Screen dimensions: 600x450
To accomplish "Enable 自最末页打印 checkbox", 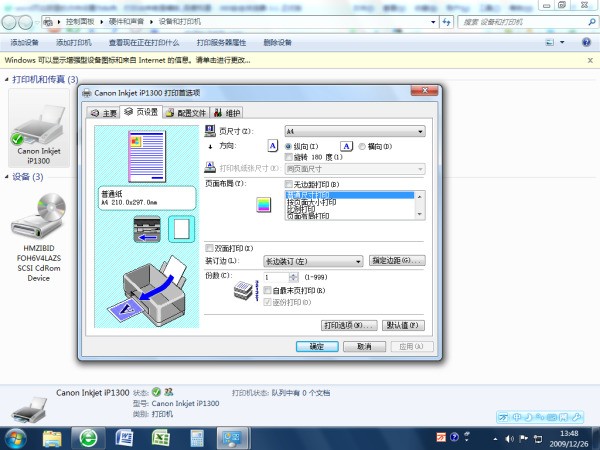I will (268, 290).
